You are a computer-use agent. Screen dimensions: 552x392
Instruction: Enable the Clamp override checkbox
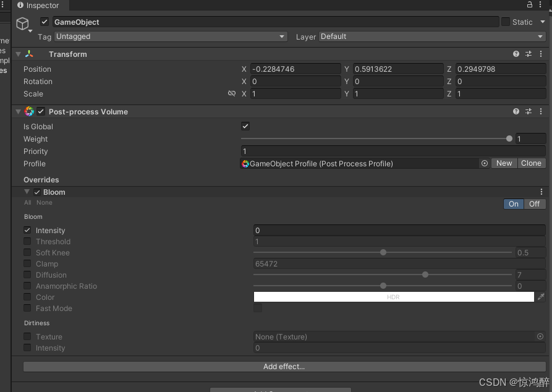point(27,263)
